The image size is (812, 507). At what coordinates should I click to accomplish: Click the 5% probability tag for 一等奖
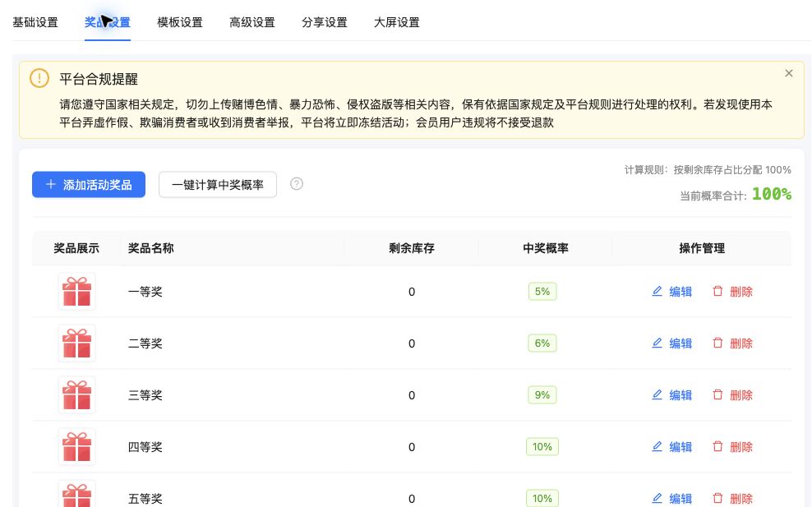pos(542,291)
